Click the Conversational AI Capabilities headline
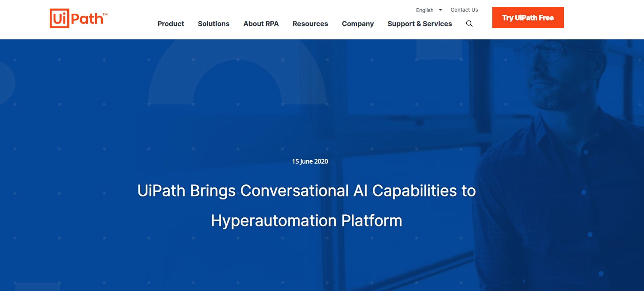644x291 pixels. point(306,205)
